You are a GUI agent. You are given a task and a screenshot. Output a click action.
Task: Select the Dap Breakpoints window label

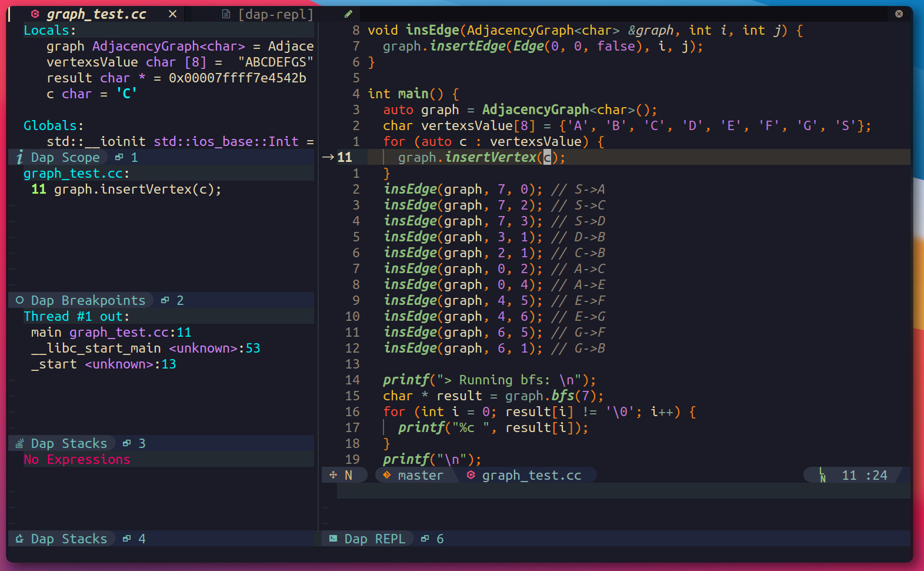pyautogui.click(x=88, y=300)
